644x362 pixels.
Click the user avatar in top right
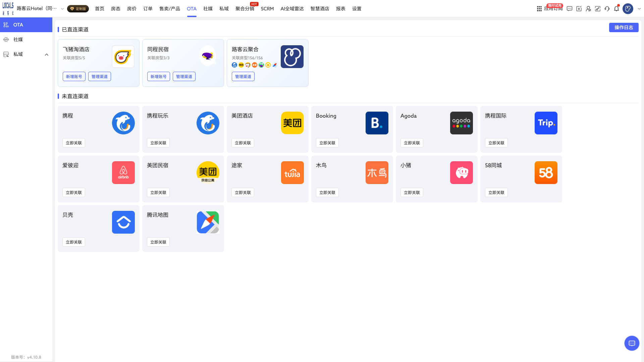point(628,9)
